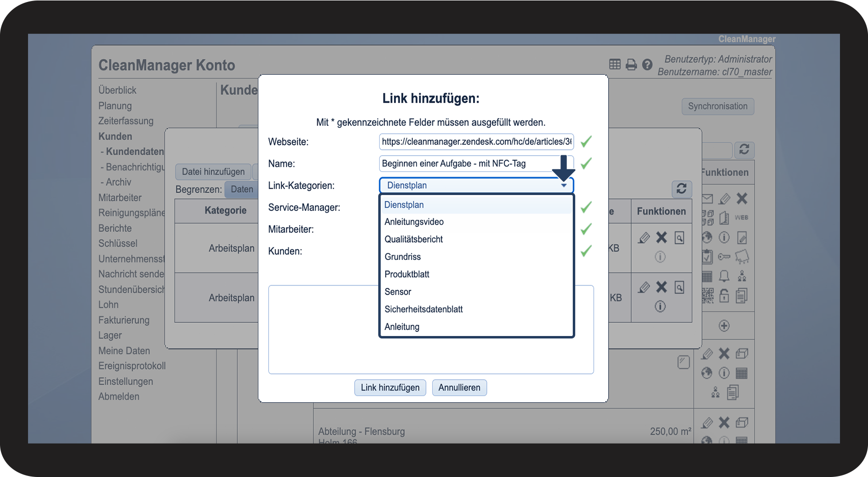Collapse the Link-Kategorien dropdown arrow

click(x=564, y=186)
